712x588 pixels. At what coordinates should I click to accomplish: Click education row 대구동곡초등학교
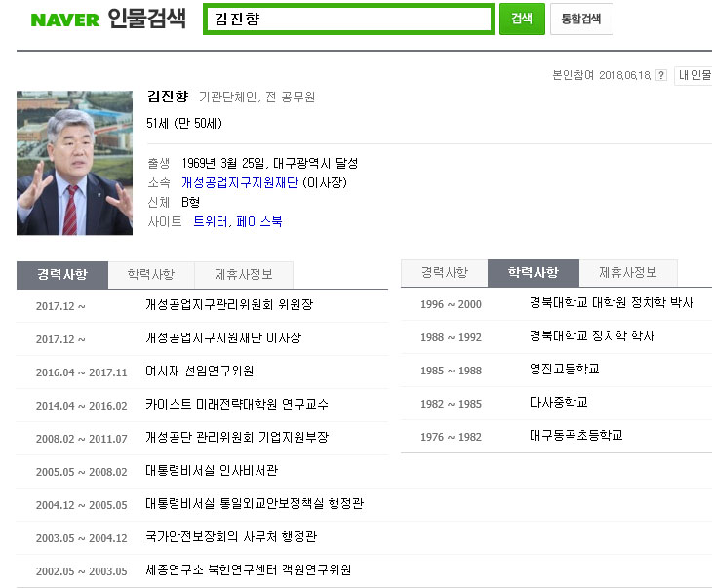point(556,436)
